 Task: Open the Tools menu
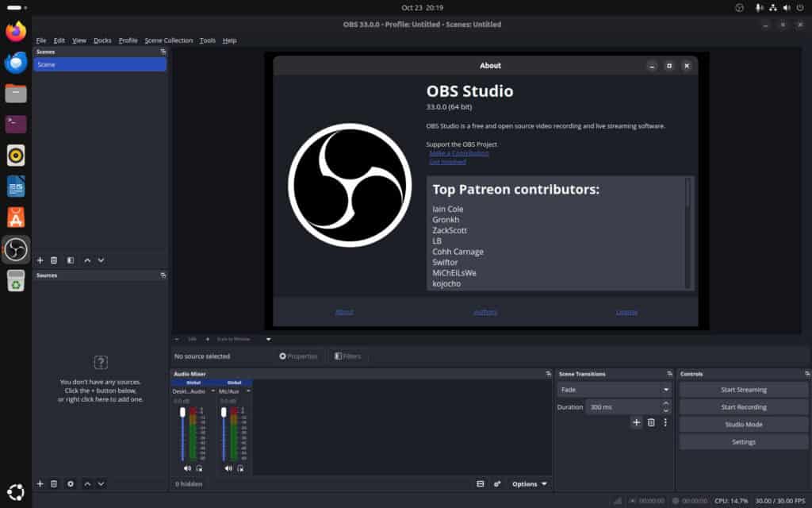click(x=208, y=40)
